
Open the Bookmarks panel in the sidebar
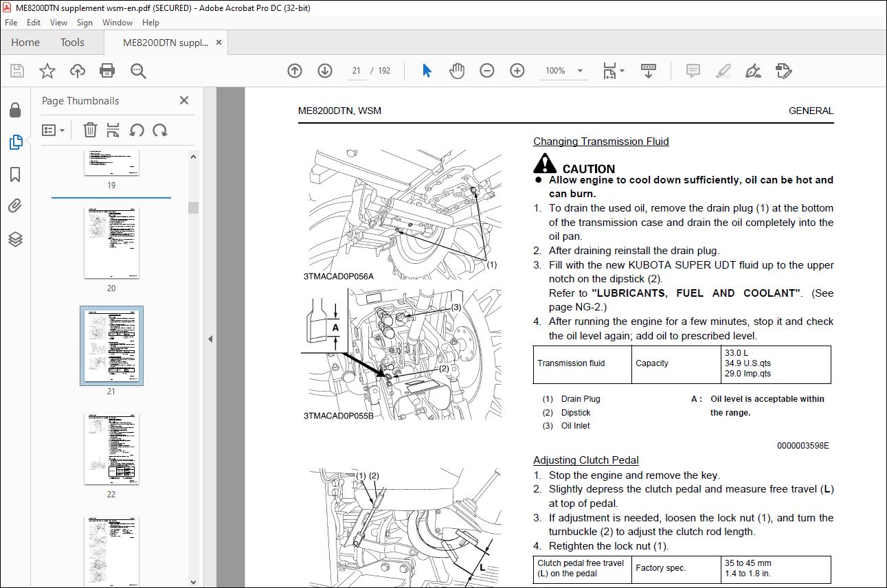coord(15,174)
